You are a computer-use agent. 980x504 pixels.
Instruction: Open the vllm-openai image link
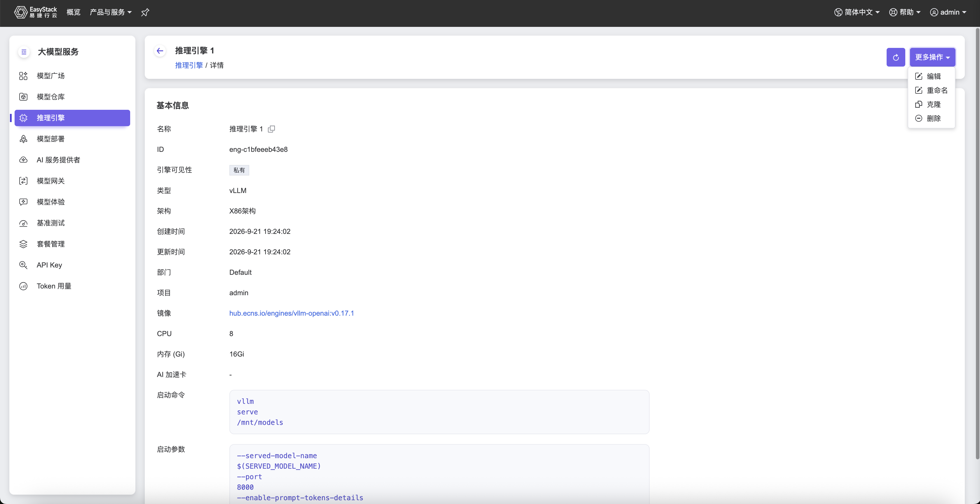pos(292,313)
